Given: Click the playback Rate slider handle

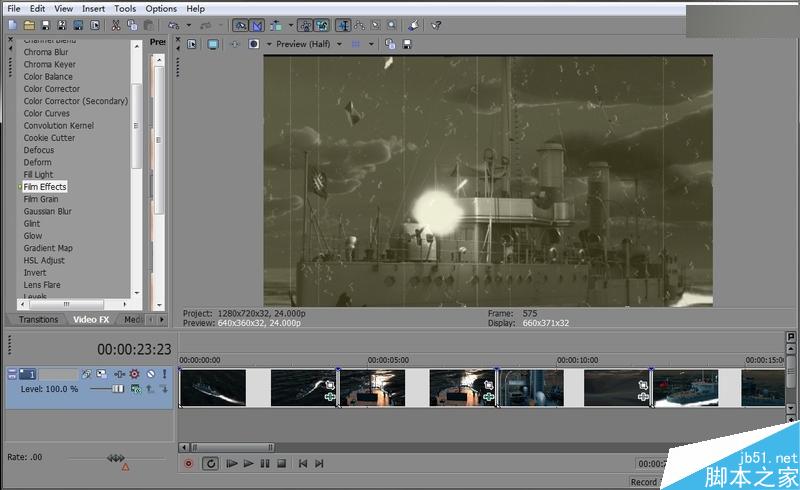Looking at the screenshot, I should [116, 458].
